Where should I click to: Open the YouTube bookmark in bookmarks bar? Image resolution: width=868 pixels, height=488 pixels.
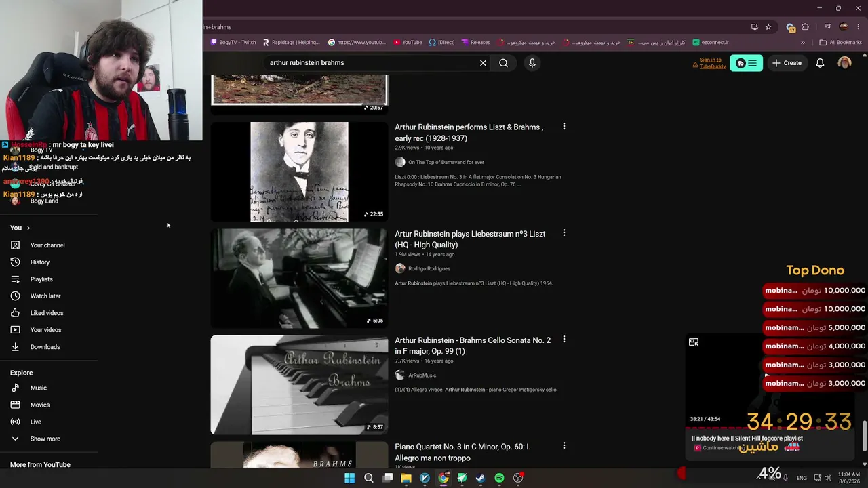(408, 42)
